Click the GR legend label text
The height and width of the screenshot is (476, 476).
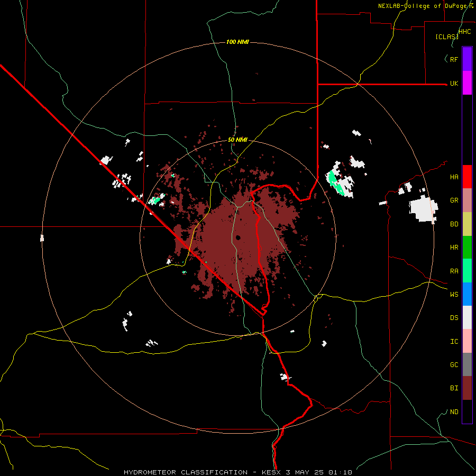pos(454,200)
